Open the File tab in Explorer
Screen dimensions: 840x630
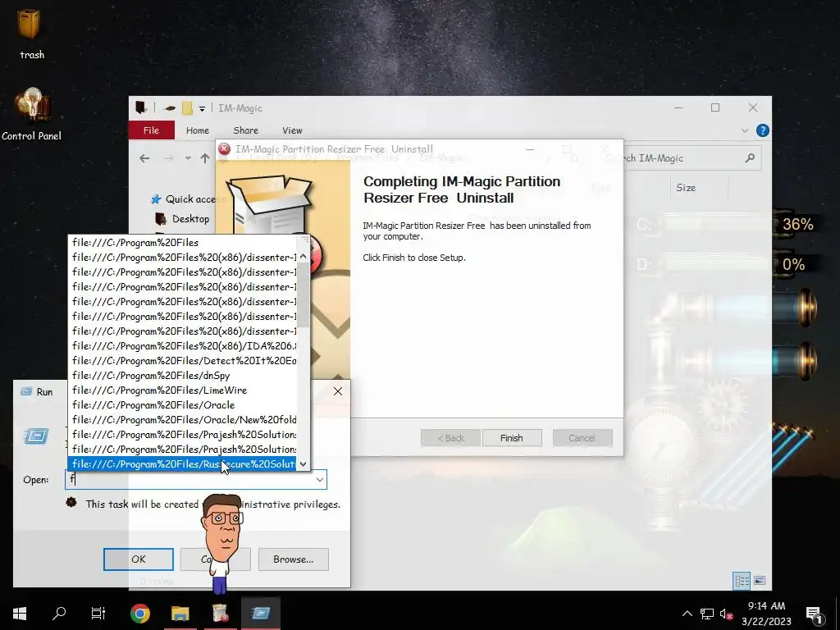point(151,130)
